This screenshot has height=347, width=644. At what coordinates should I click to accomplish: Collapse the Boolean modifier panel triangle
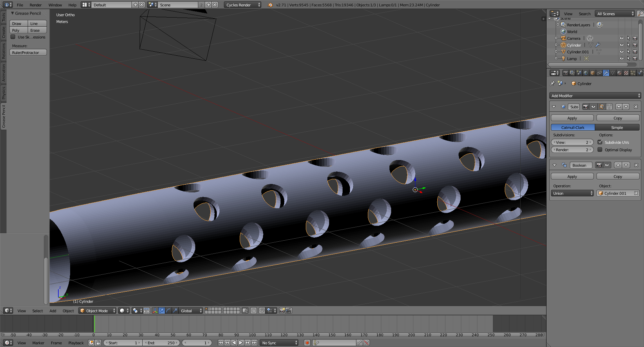[x=554, y=165]
